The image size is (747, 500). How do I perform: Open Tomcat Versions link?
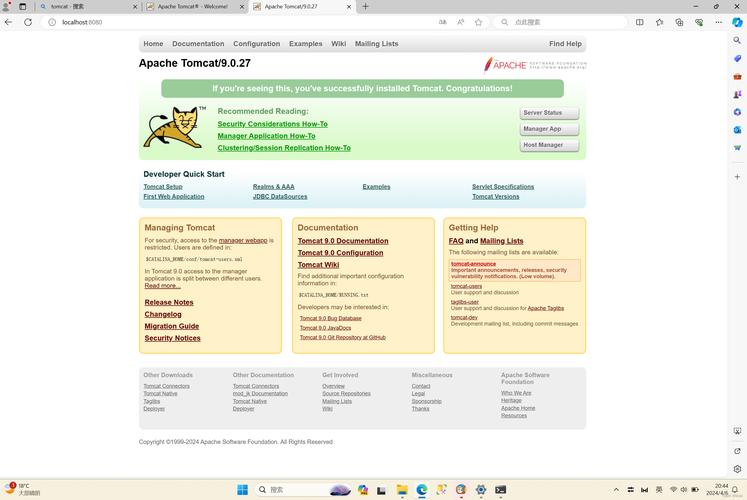495,196
